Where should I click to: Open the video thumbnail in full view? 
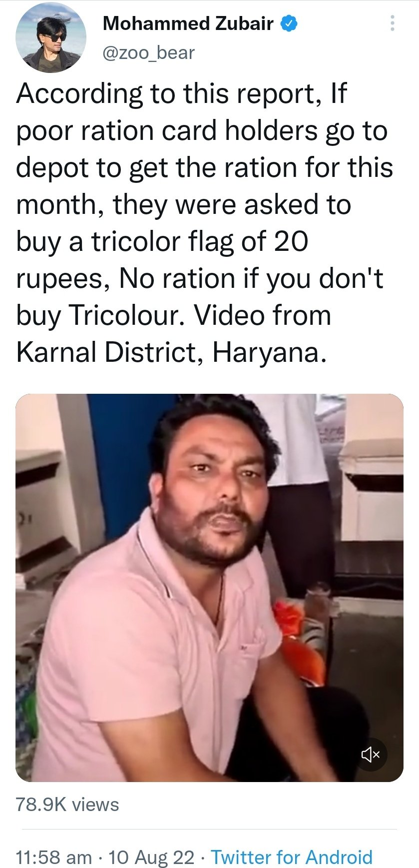(x=209, y=588)
